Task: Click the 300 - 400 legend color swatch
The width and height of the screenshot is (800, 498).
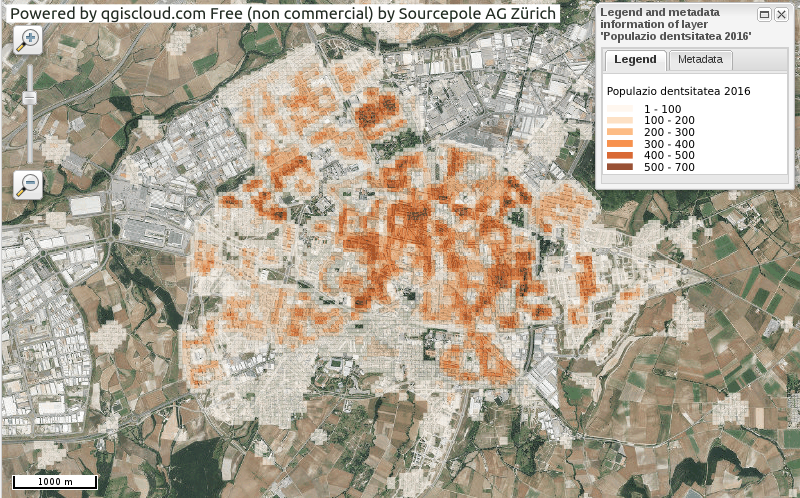Action: point(620,144)
